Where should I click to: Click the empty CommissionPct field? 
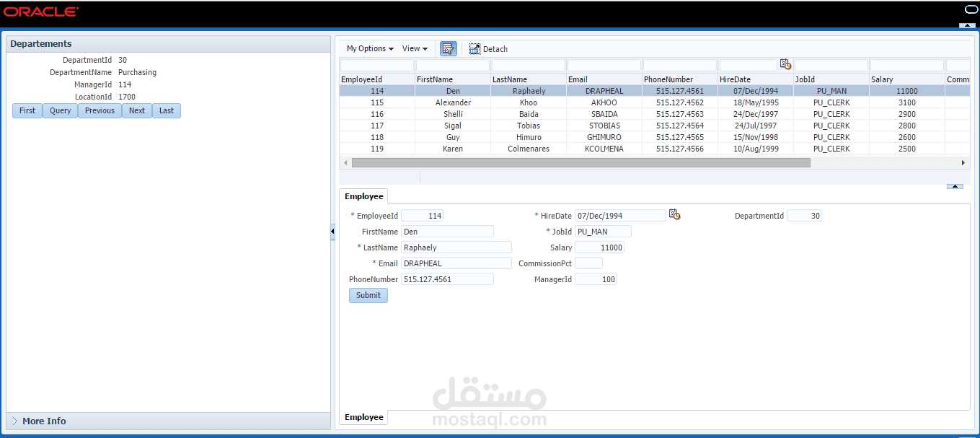[x=588, y=263]
